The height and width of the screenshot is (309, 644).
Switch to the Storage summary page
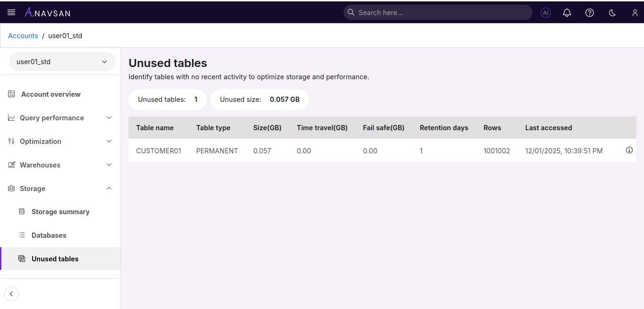pyautogui.click(x=60, y=211)
